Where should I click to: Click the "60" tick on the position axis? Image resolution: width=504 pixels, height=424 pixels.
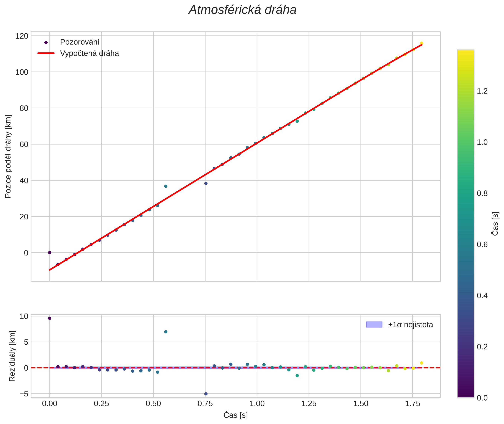tap(24, 145)
